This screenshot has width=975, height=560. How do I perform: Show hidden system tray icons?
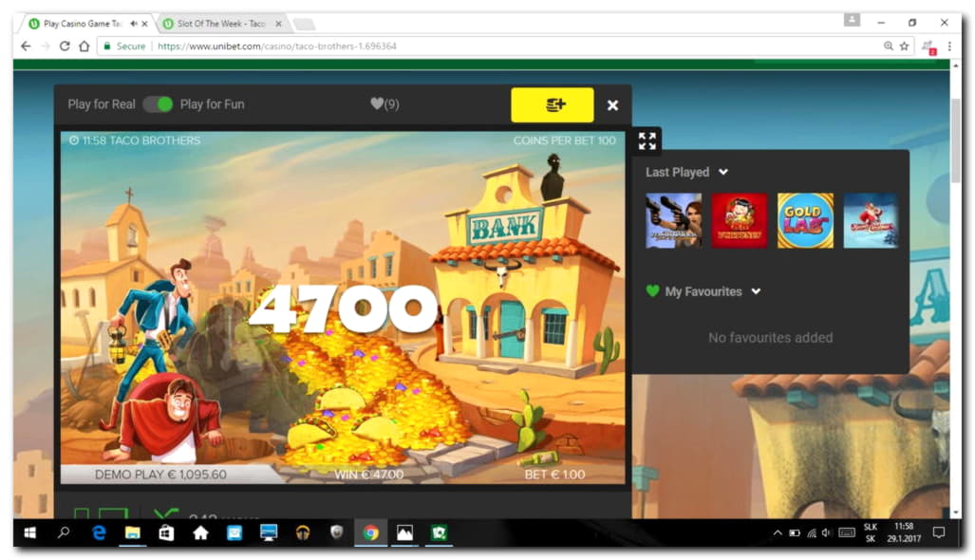[778, 532]
